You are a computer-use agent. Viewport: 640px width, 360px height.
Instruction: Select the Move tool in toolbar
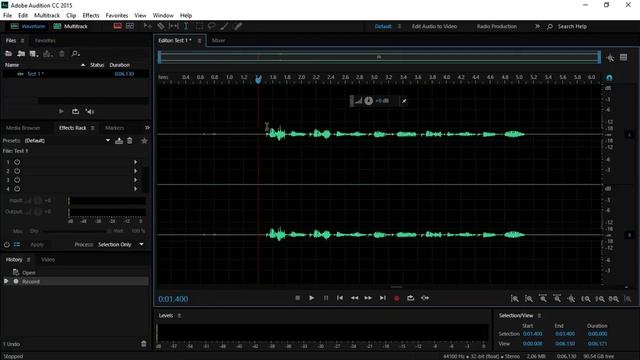point(147,26)
